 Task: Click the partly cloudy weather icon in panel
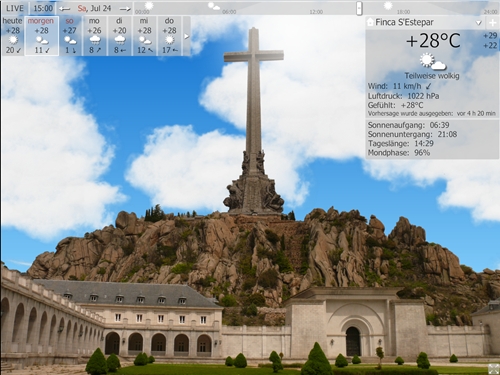click(x=432, y=62)
